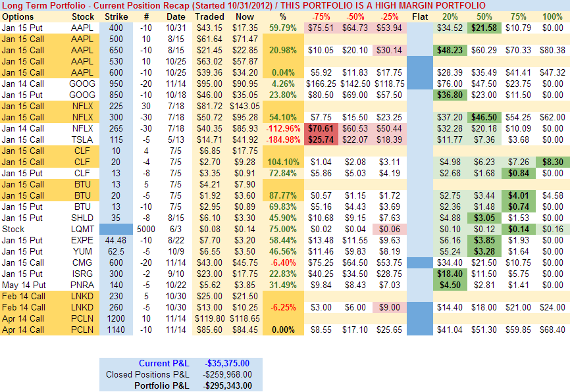The image size is (570, 392).
Task: Select the Stock column header
Action: tap(82, 16)
